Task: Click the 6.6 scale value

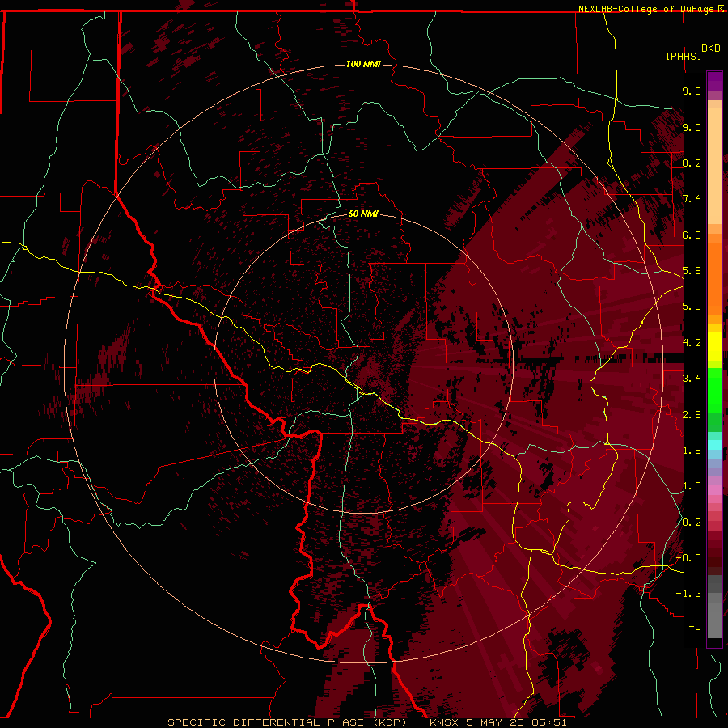Action: click(692, 235)
